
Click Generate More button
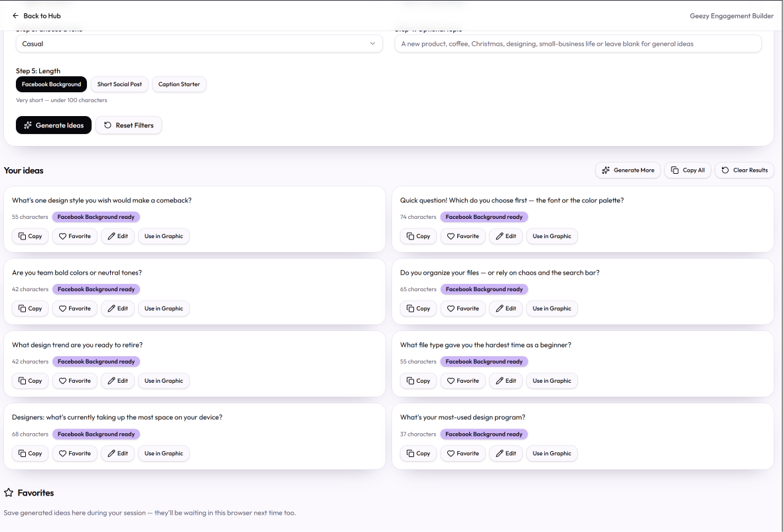coord(628,170)
